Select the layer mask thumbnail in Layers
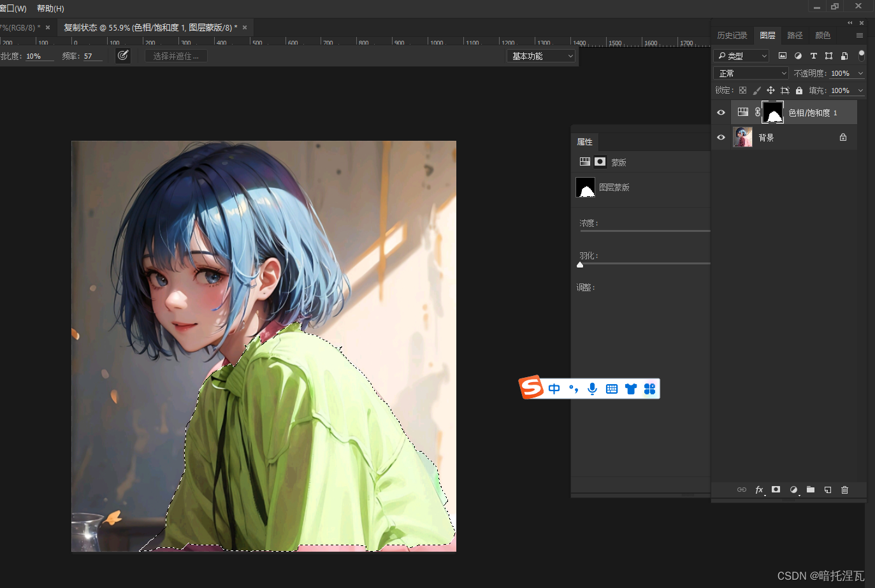The image size is (875, 588). pos(773,112)
